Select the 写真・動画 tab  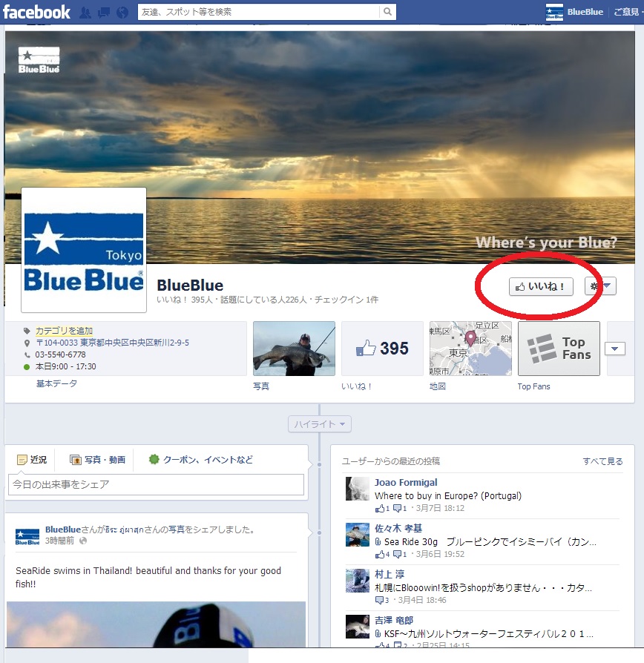point(98,460)
